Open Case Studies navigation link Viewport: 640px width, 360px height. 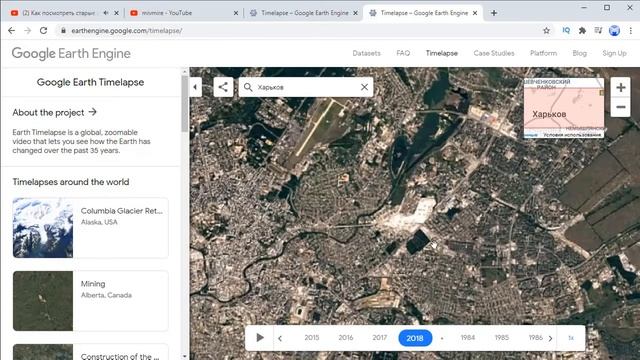pos(494,53)
